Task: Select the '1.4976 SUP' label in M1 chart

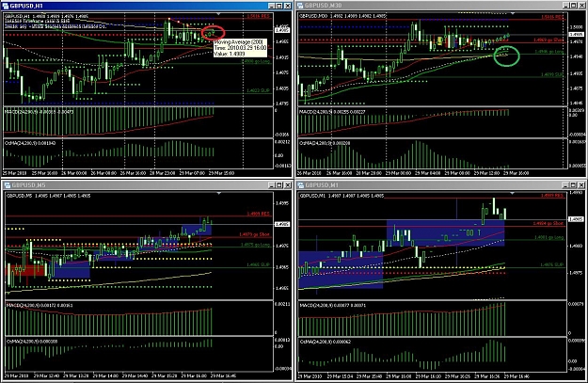Action: (x=552, y=264)
